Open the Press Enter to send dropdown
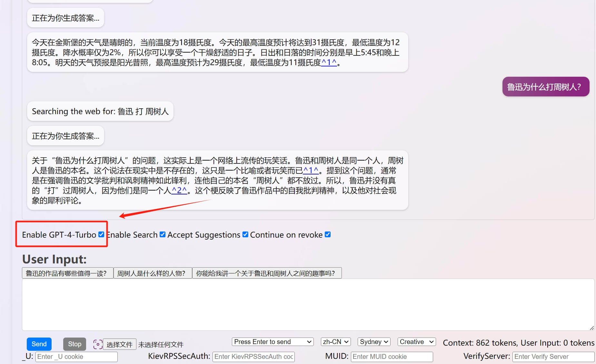596x364 pixels. click(273, 342)
